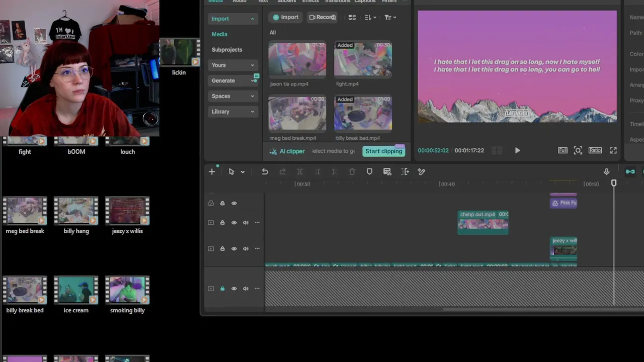
Task: Toggle lock on the jeezy x will track
Action: pos(222,249)
